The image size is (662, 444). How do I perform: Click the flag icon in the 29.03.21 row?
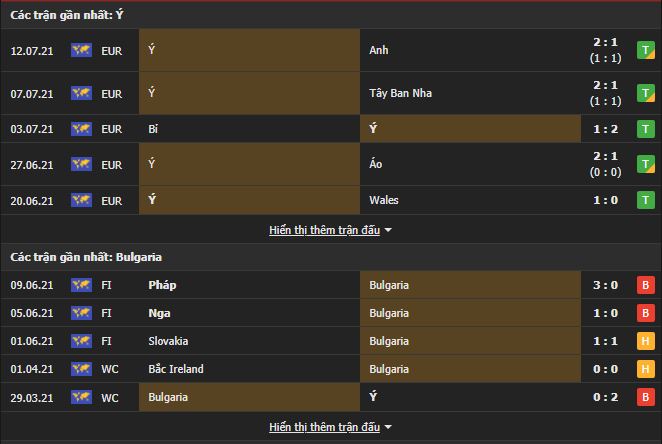(81, 397)
